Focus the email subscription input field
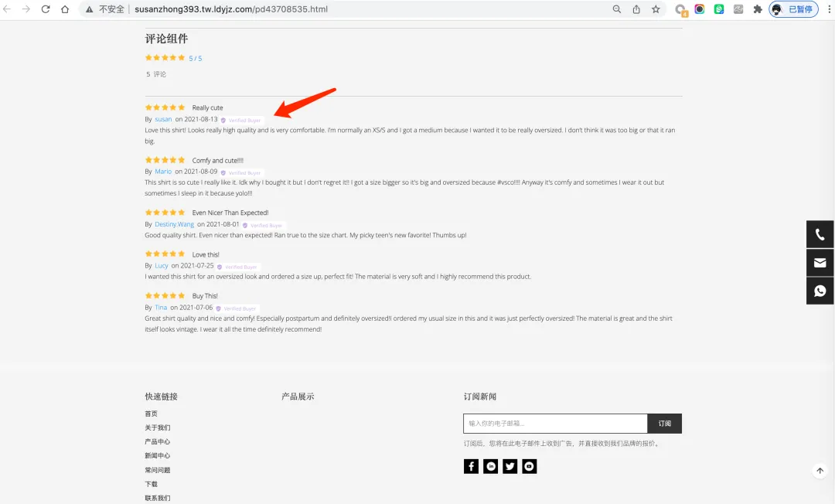This screenshot has width=835, height=504. tap(555, 424)
